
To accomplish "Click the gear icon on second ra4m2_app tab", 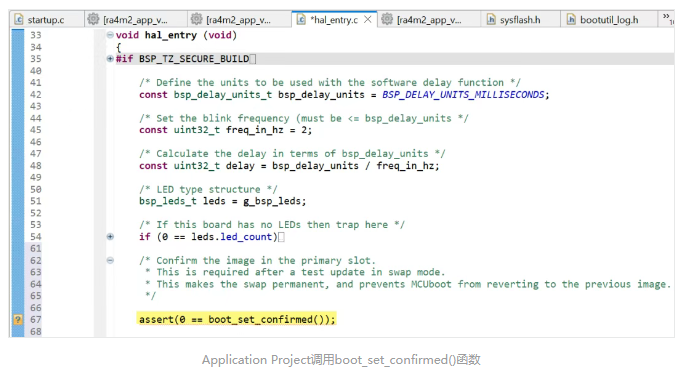I will pyautogui.click(x=196, y=19).
